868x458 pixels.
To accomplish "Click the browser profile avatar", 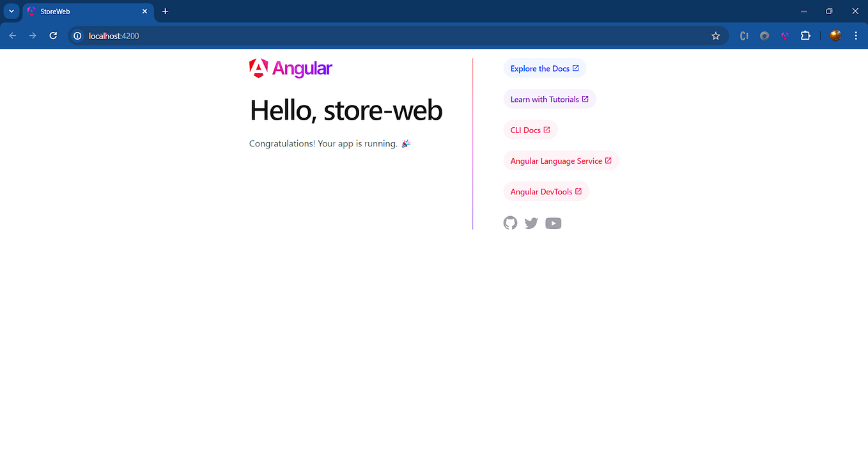I will [x=835, y=36].
